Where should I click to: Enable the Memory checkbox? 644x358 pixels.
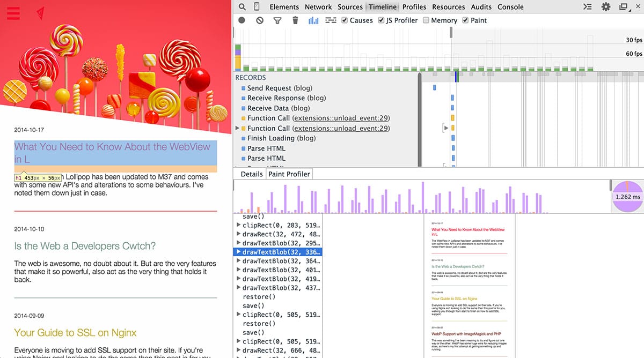click(426, 20)
